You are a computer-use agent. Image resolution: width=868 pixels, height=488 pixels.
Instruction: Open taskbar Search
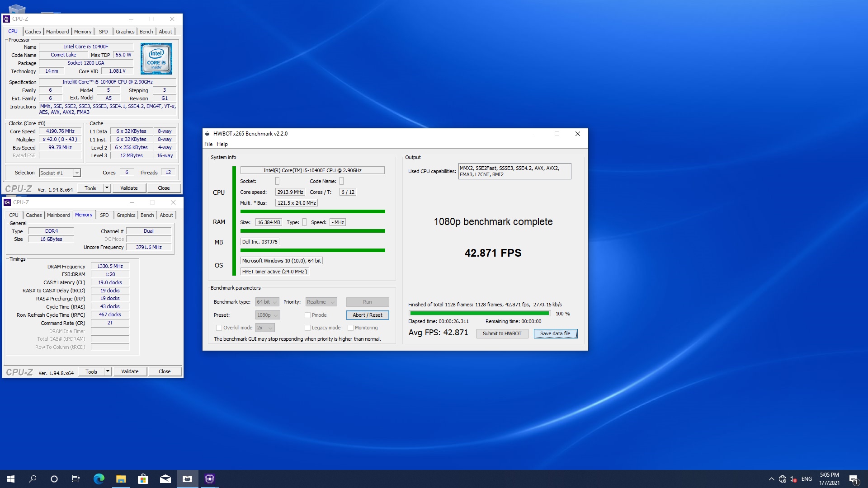coord(33,479)
